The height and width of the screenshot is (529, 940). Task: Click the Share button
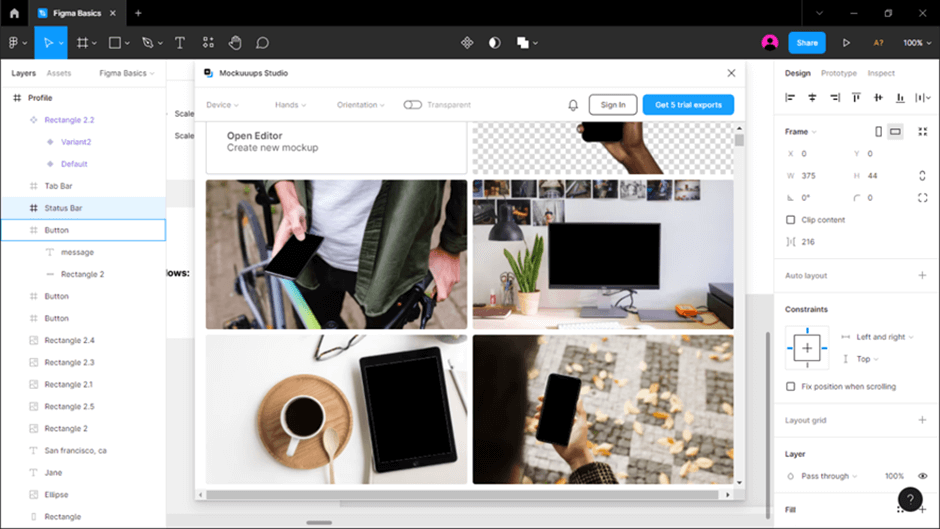click(807, 43)
